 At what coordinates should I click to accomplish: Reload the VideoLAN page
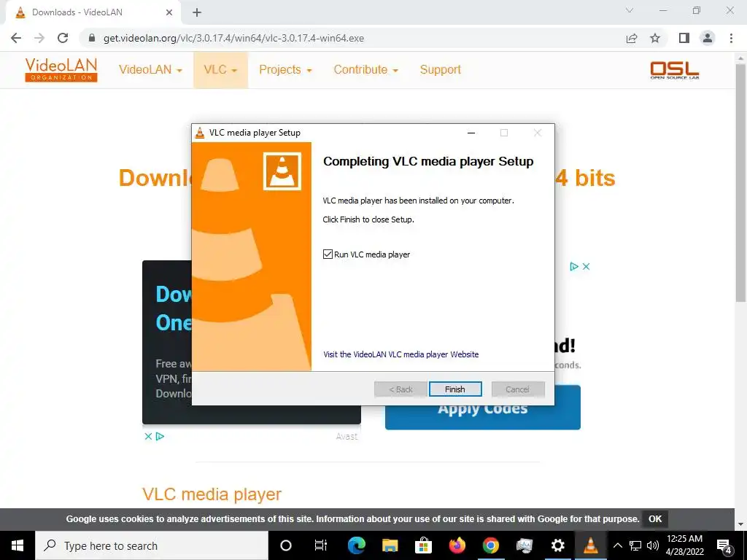click(63, 38)
